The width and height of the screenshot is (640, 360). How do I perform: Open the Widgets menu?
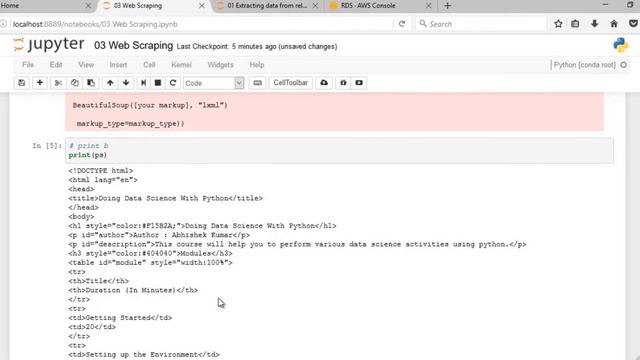pyautogui.click(x=220, y=65)
